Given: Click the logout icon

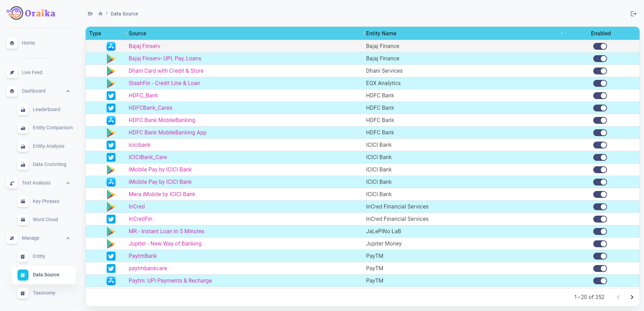Looking at the screenshot, I should click(x=633, y=14).
